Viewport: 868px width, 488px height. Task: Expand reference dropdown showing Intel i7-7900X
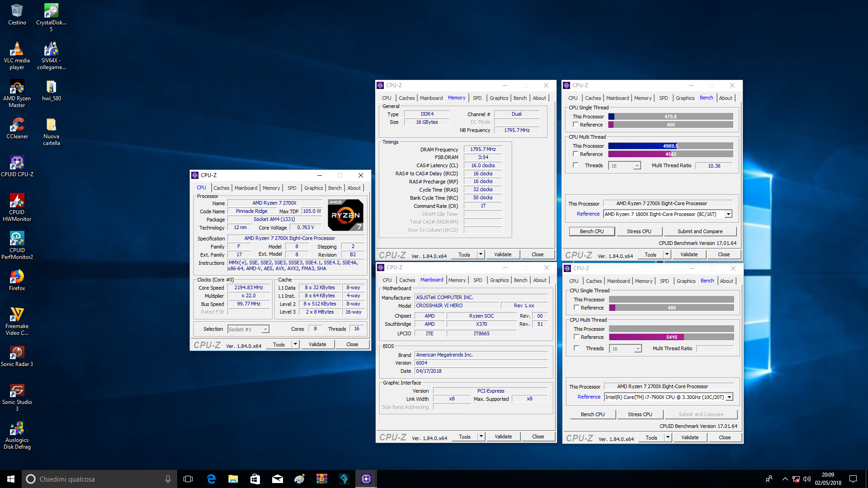click(x=729, y=397)
